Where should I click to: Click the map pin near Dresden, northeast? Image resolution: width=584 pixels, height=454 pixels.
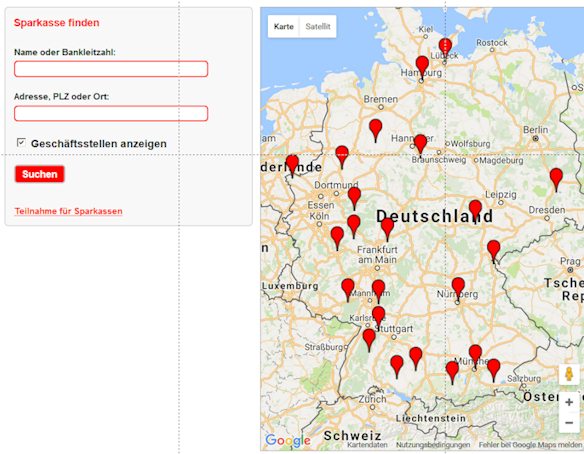[556, 177]
